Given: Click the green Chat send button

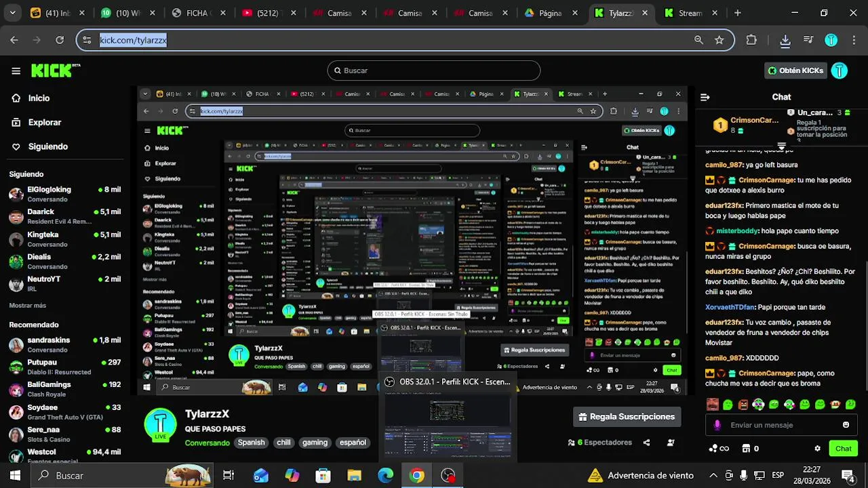Looking at the screenshot, I should click(x=844, y=449).
